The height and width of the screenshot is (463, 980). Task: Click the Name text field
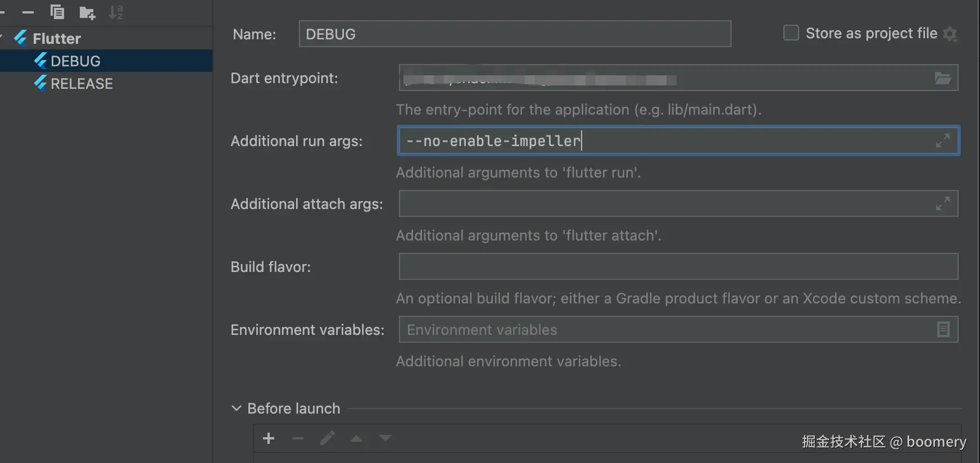514,34
